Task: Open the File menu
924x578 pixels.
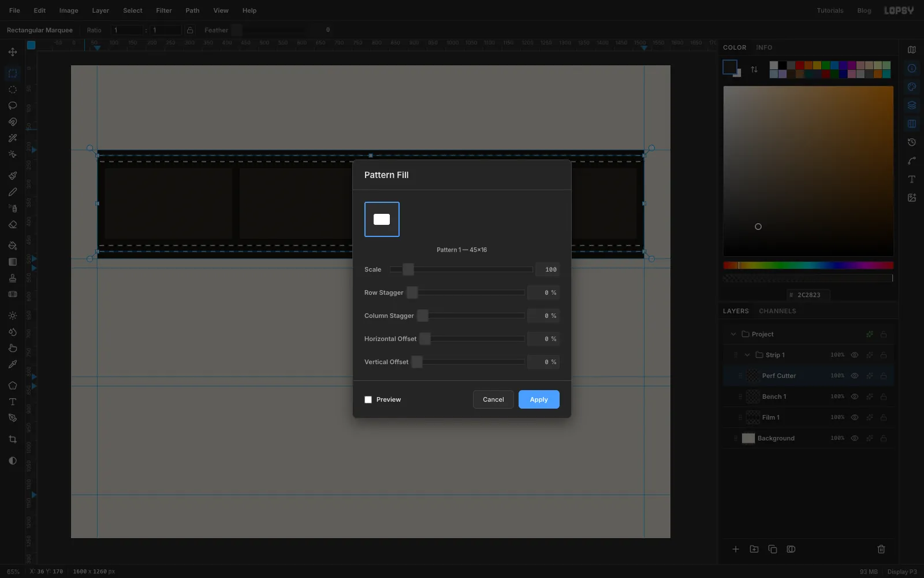Action: point(14,10)
